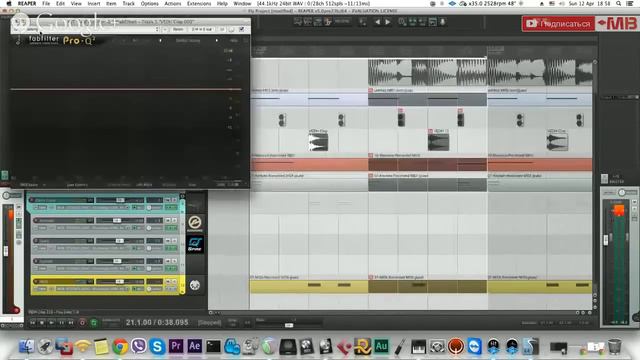Click the Addictive Drums track icon
Viewport: 640px width, 360px height.
[195, 223]
